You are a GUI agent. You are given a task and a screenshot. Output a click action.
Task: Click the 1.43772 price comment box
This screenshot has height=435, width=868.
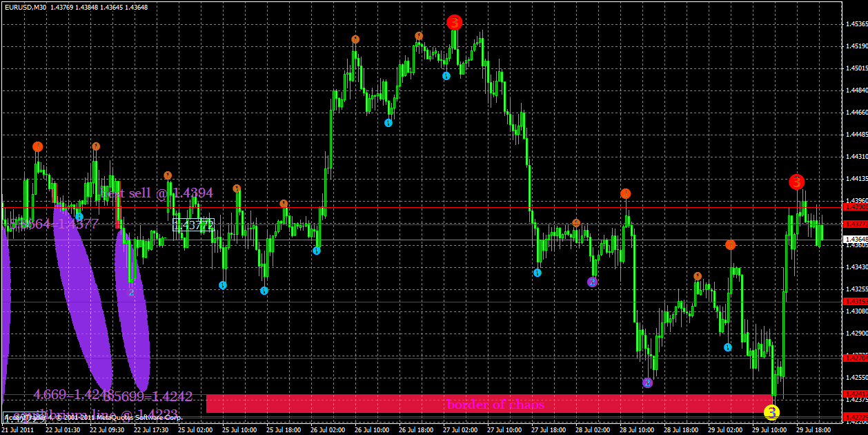click(195, 224)
